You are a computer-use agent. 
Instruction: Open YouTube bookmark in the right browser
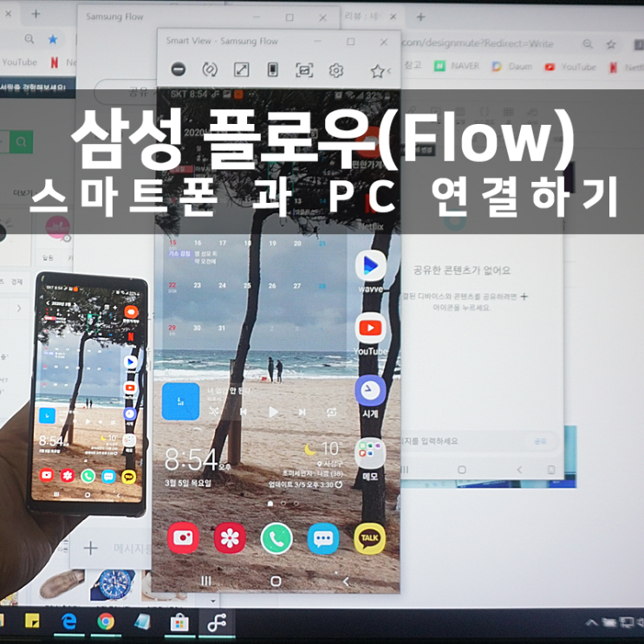[570, 67]
